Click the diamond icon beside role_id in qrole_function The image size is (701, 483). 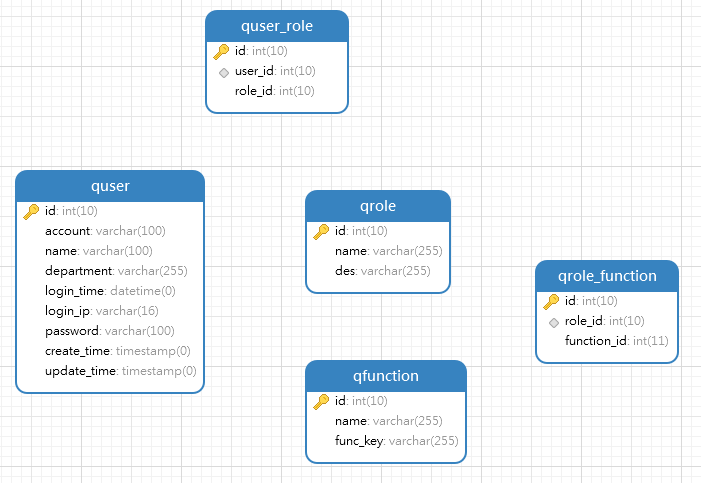click(554, 322)
